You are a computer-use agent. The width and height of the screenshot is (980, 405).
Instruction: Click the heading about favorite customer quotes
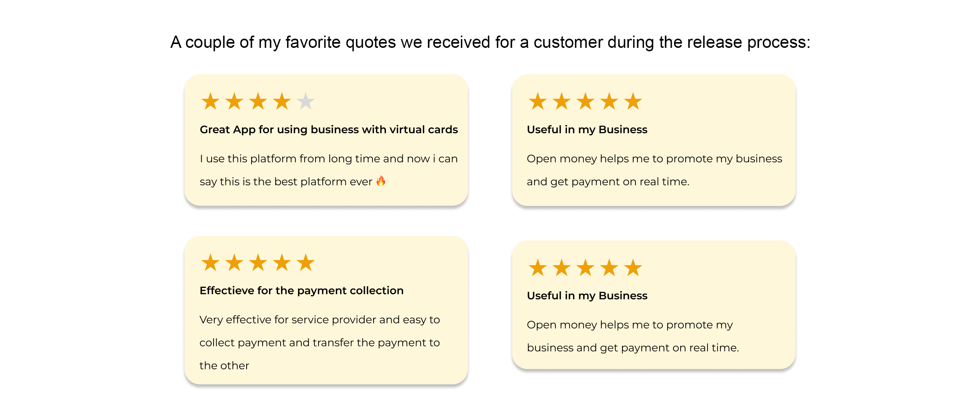pyautogui.click(x=490, y=42)
